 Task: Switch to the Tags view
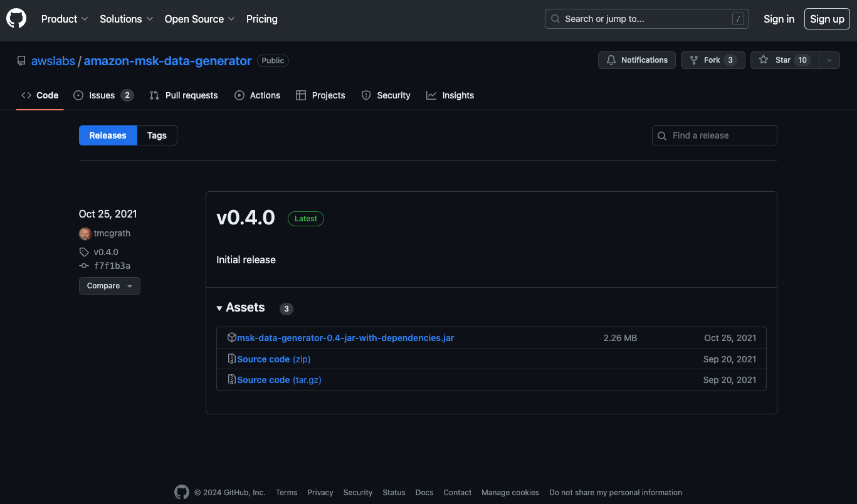pos(157,135)
